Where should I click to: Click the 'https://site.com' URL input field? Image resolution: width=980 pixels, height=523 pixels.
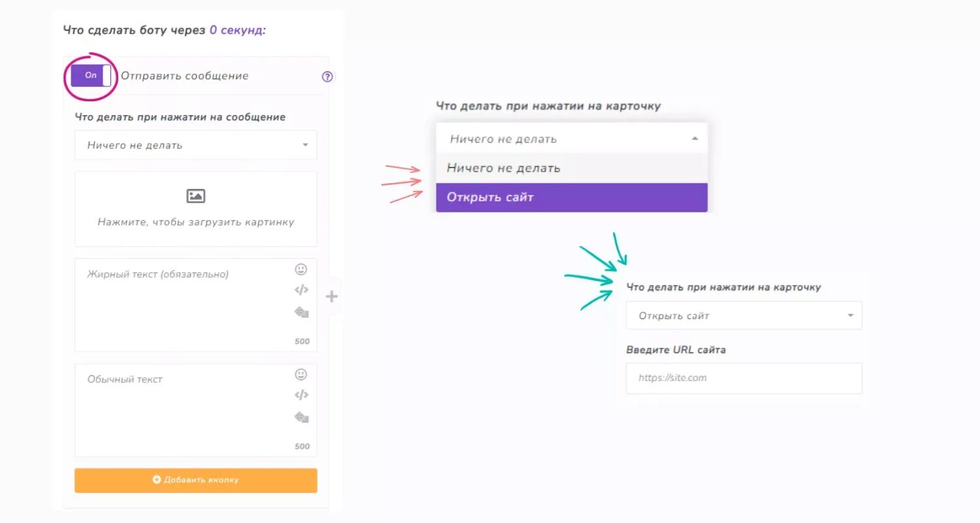point(744,378)
